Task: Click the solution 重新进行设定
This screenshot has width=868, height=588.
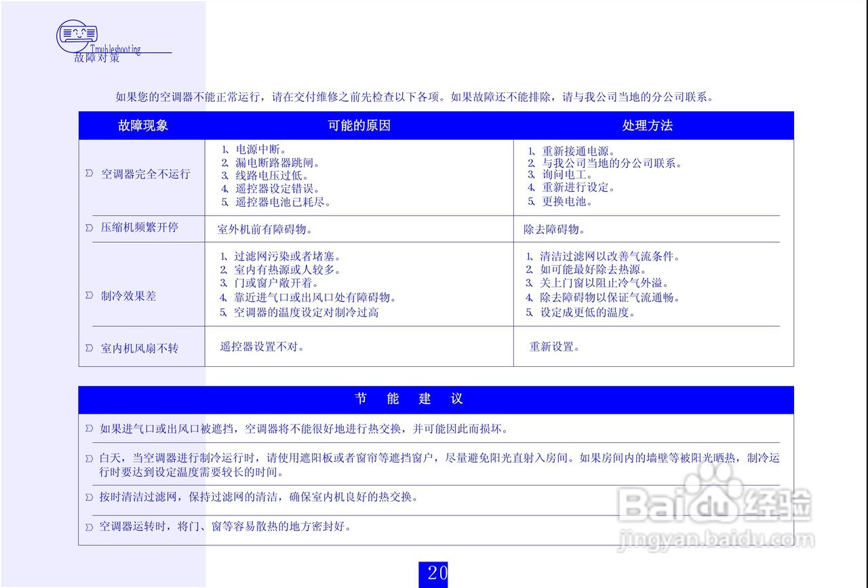Action: coord(572,188)
